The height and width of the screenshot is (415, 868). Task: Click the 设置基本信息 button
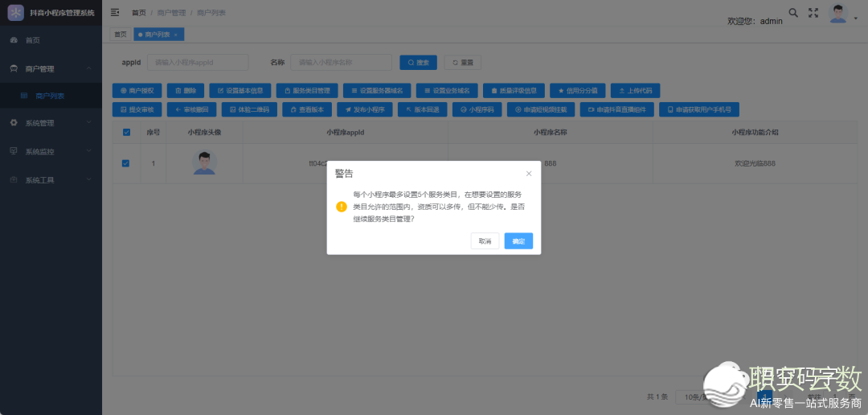coord(240,90)
